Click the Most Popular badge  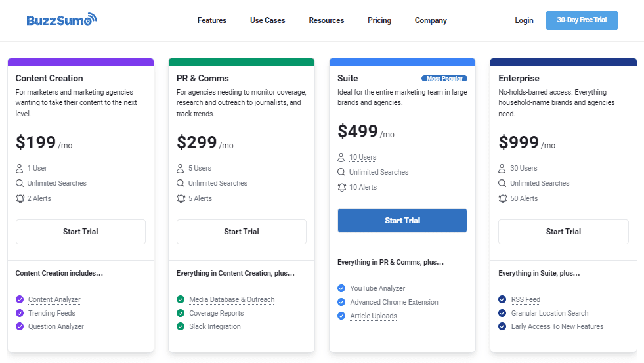pyautogui.click(x=444, y=78)
